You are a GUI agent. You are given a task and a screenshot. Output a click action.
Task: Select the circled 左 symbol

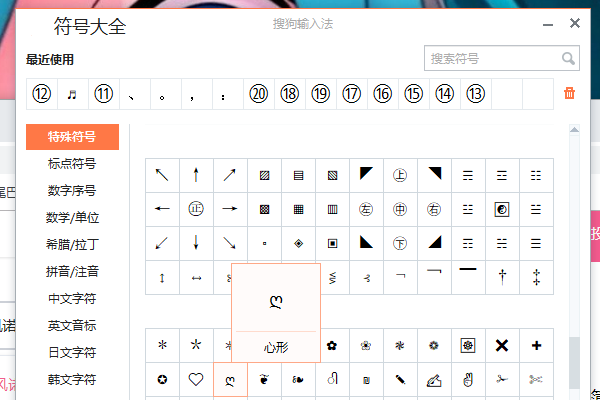366,209
